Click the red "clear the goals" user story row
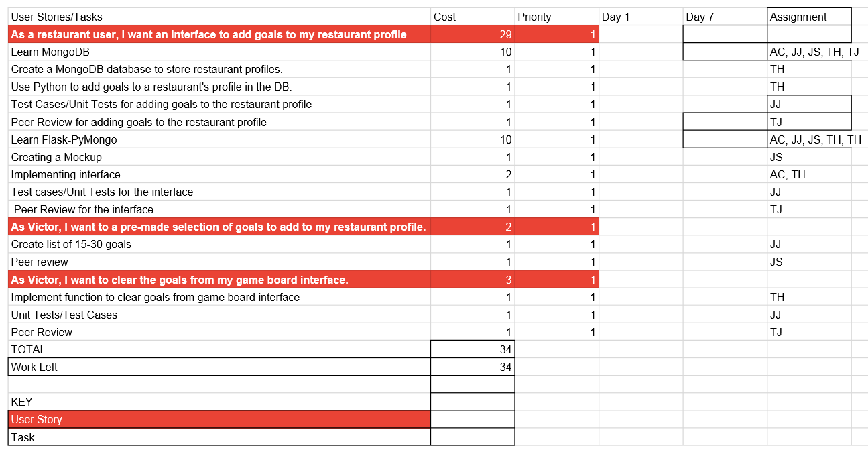Image resolution: width=868 pixels, height=450 pixels. [x=304, y=280]
